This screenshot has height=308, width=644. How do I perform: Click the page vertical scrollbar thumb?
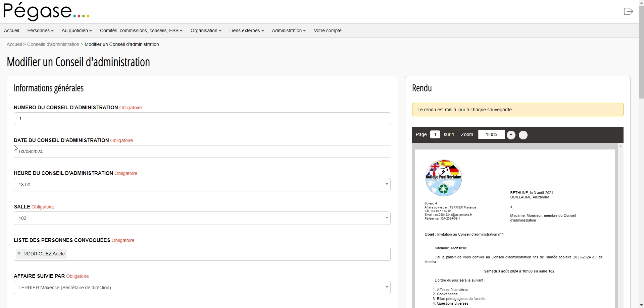(x=641, y=52)
